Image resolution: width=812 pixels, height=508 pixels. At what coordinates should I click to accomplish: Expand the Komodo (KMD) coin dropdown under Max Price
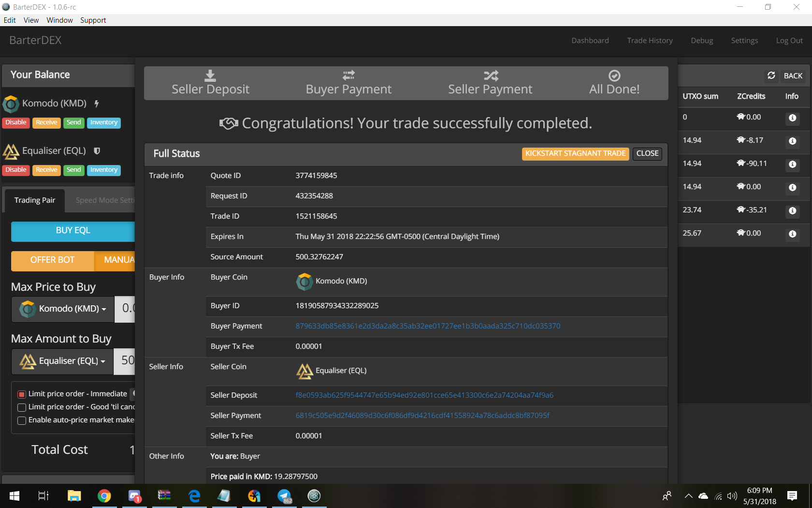[x=63, y=309]
